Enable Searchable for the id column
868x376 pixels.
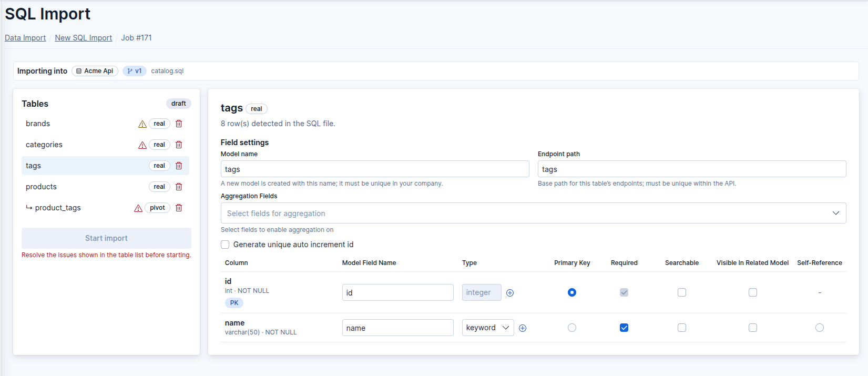click(682, 292)
